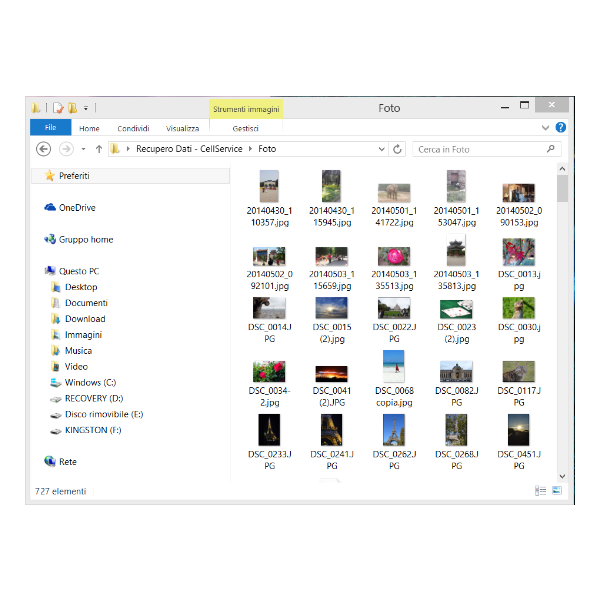600x600 pixels.
Task: Minimize the Foto window
Action: coord(505,107)
